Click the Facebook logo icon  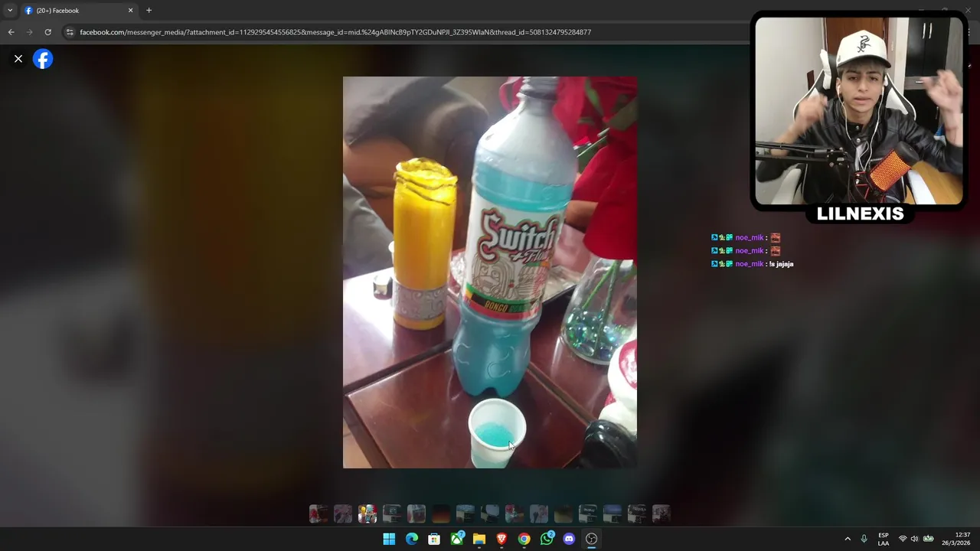click(x=43, y=59)
